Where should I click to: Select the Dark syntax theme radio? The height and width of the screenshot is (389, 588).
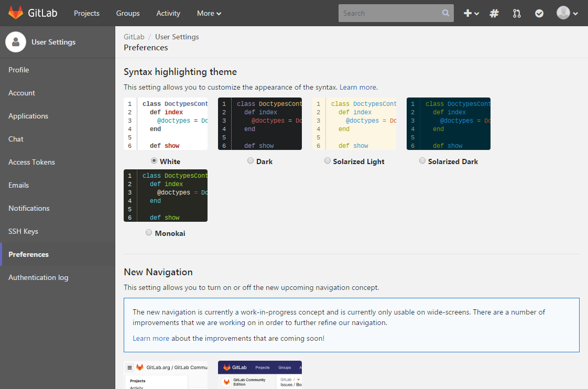tap(251, 161)
